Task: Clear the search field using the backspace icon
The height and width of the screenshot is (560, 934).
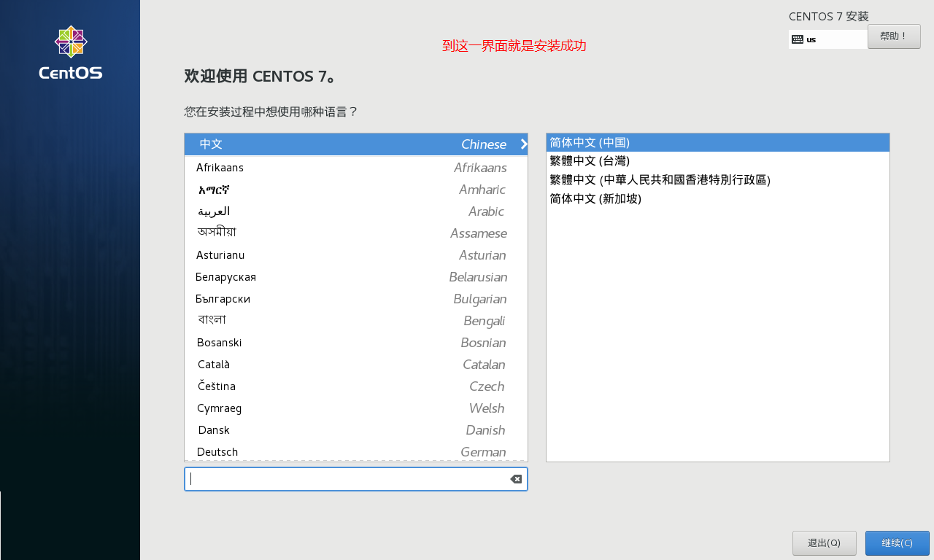Action: pos(516,479)
